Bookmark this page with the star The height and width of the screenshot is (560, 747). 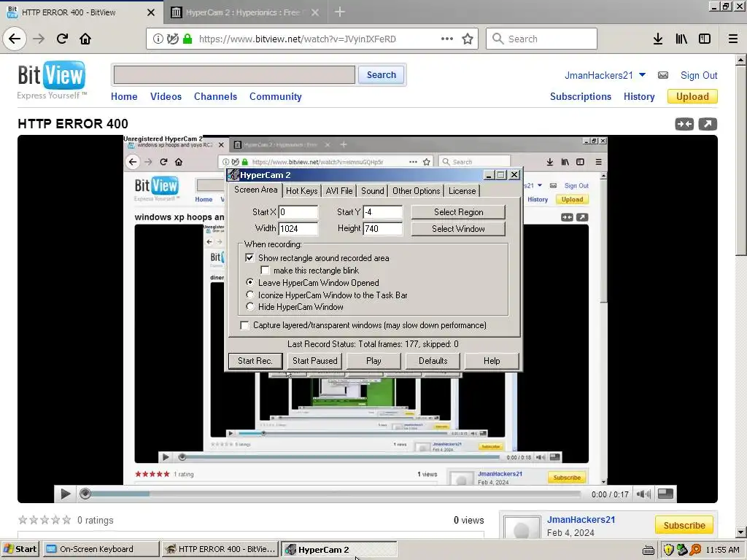coord(468,39)
